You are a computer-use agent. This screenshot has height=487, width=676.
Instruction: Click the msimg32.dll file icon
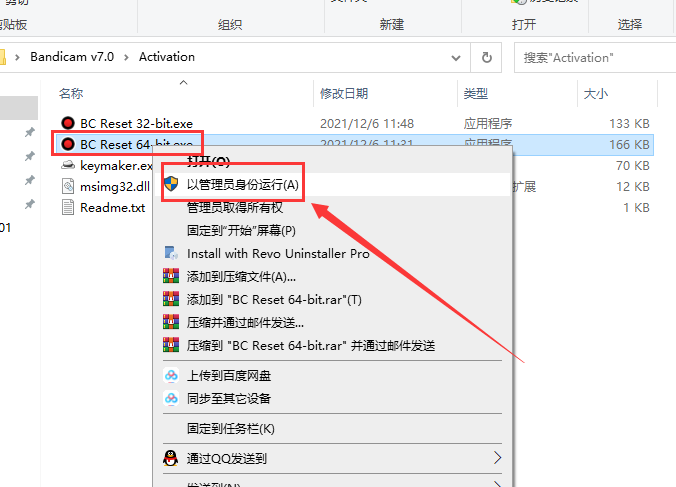click(x=68, y=187)
